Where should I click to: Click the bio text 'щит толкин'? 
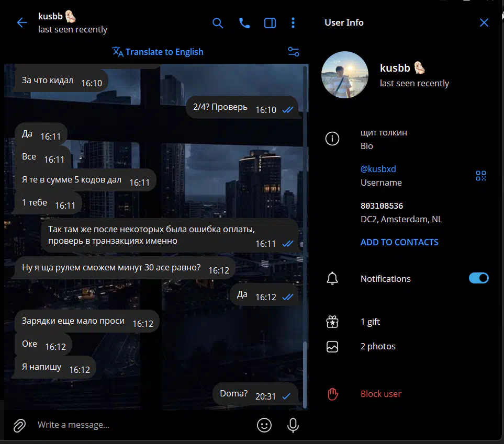click(384, 133)
